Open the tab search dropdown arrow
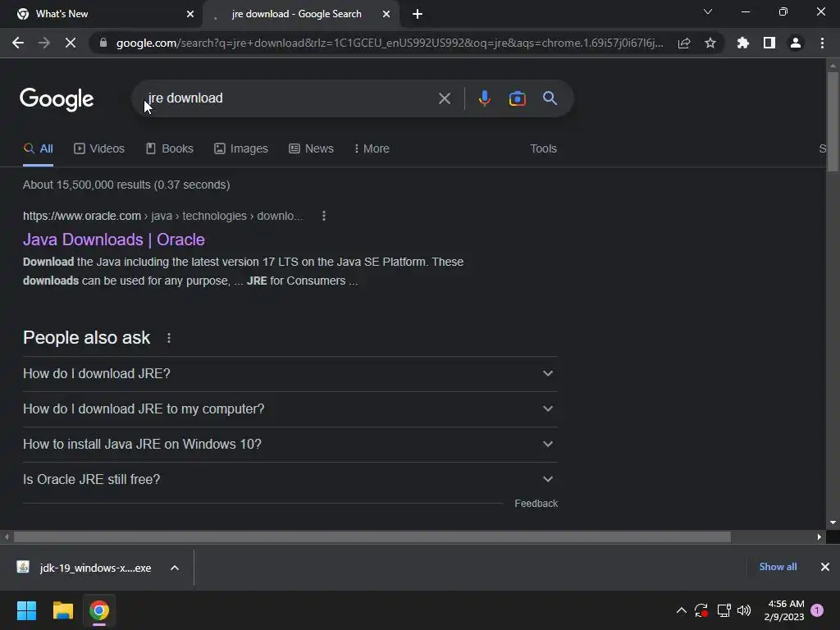This screenshot has width=840, height=630. point(708,11)
